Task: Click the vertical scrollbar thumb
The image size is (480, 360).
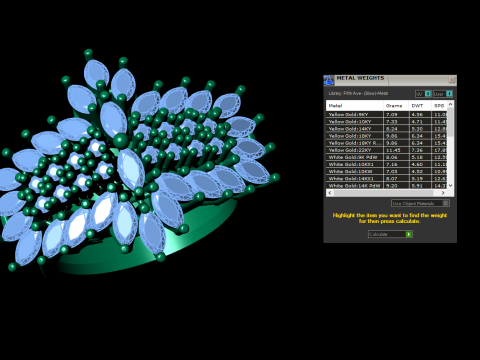Action: point(451,122)
